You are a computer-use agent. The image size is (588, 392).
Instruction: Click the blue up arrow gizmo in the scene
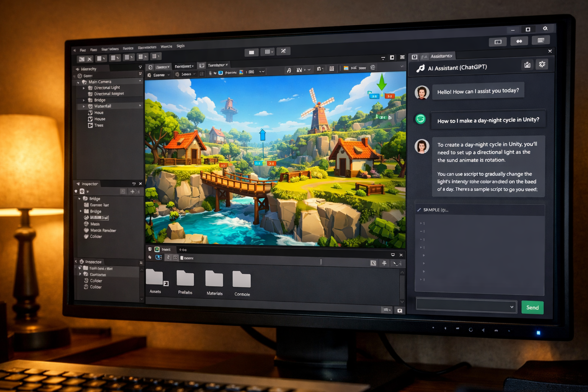pyautogui.click(x=263, y=135)
